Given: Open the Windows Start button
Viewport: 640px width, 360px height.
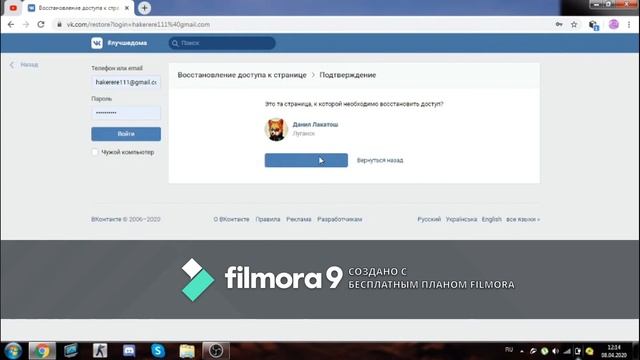Looking at the screenshot, I should (13, 351).
